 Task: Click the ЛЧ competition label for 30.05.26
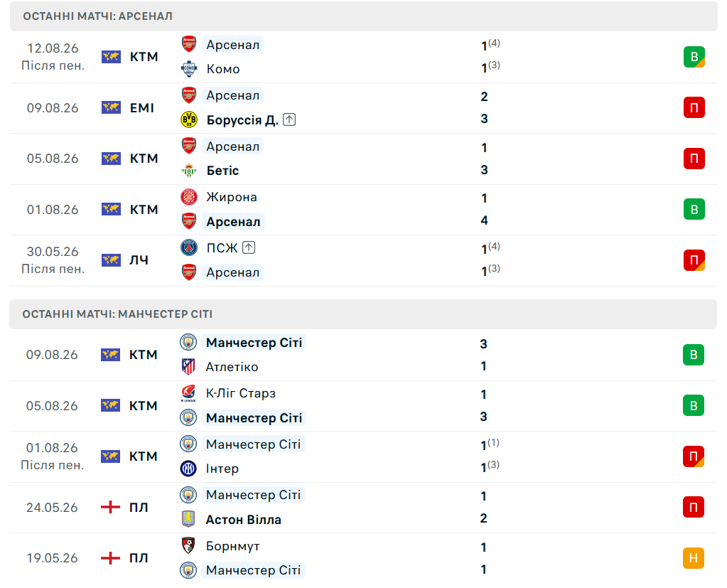[139, 260]
